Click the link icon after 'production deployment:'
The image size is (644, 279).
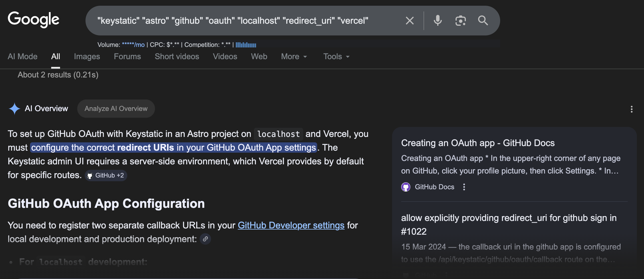click(x=205, y=239)
